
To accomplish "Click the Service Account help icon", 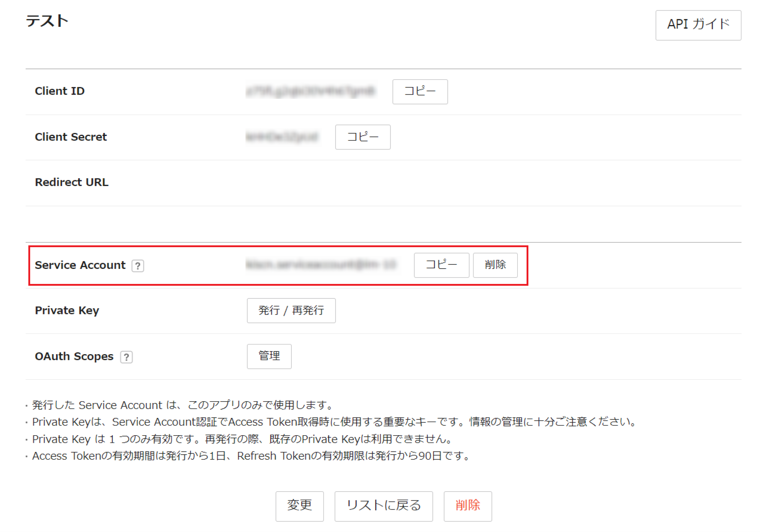I will coord(138,266).
